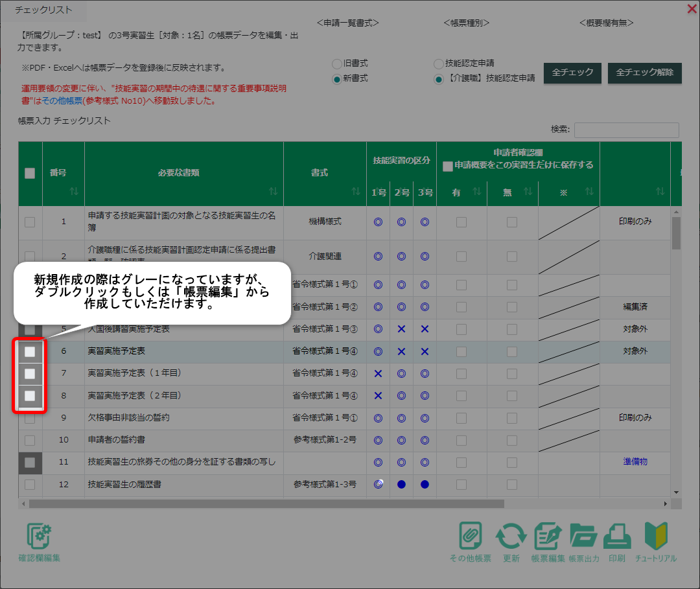Image resolution: width=700 pixels, height=589 pixels.
Task: Click 印刷のみ cell in row 9
Action: pos(635,418)
